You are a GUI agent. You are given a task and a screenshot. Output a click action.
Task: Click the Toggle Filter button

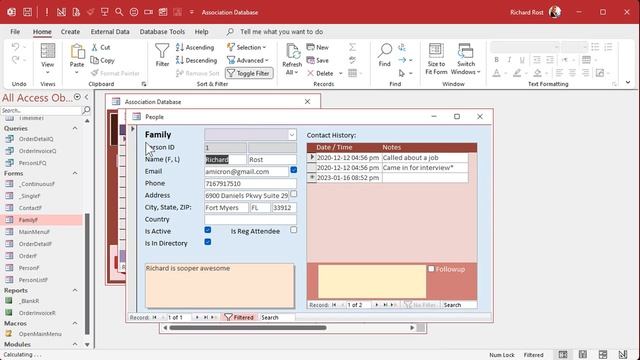pos(249,73)
